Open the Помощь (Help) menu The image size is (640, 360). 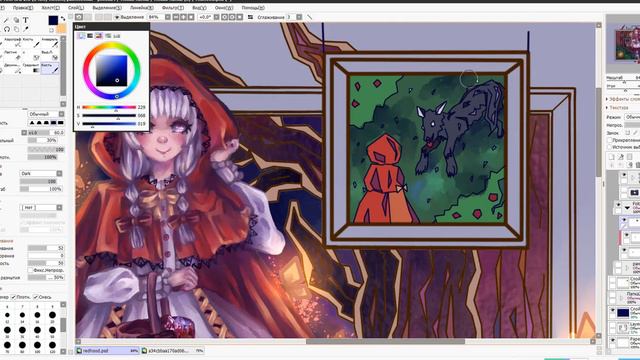[x=253, y=8]
